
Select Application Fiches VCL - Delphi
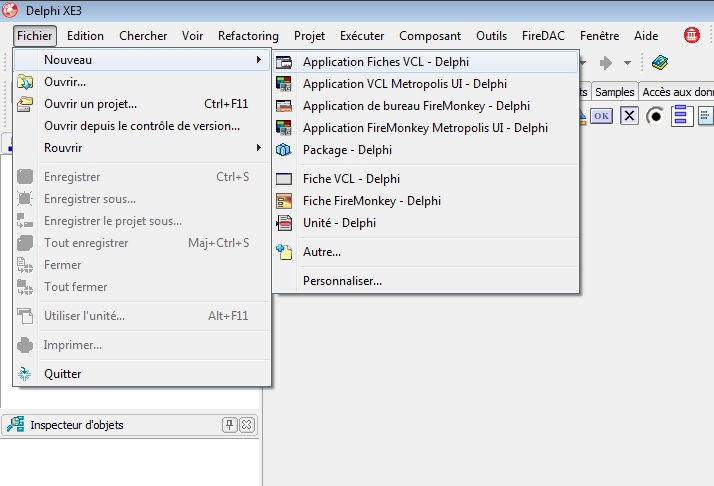click(x=426, y=62)
